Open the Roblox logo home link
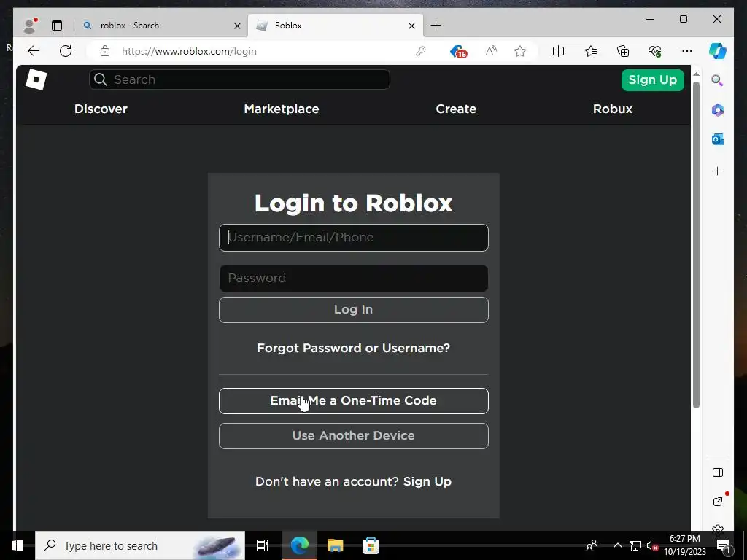 (36, 79)
